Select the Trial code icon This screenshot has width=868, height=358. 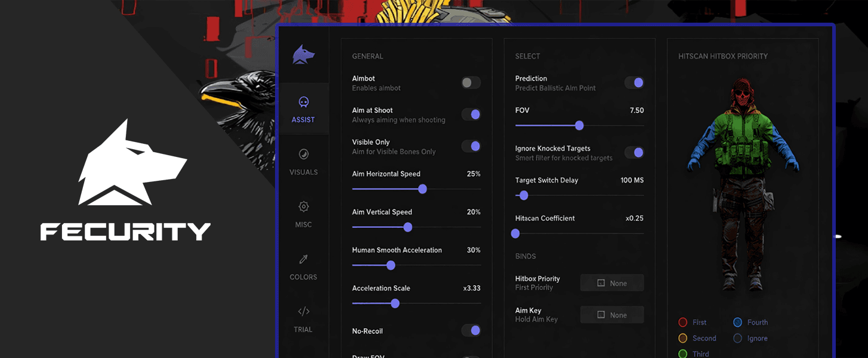coord(304,311)
